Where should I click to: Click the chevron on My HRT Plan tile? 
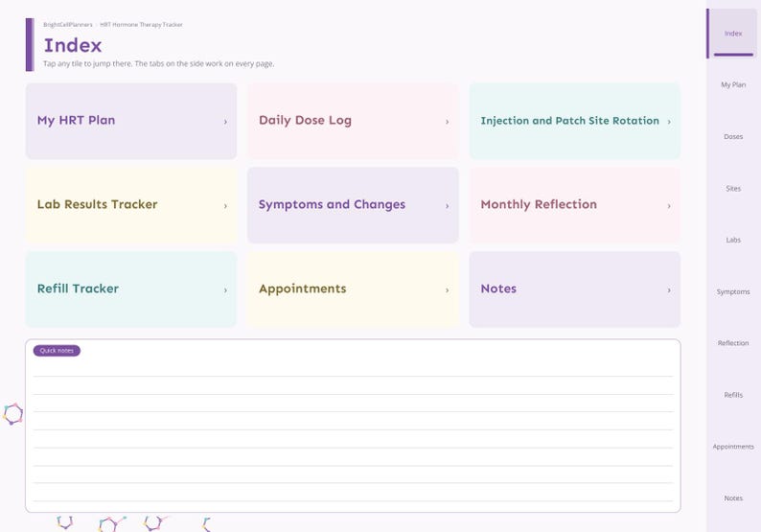(225, 122)
